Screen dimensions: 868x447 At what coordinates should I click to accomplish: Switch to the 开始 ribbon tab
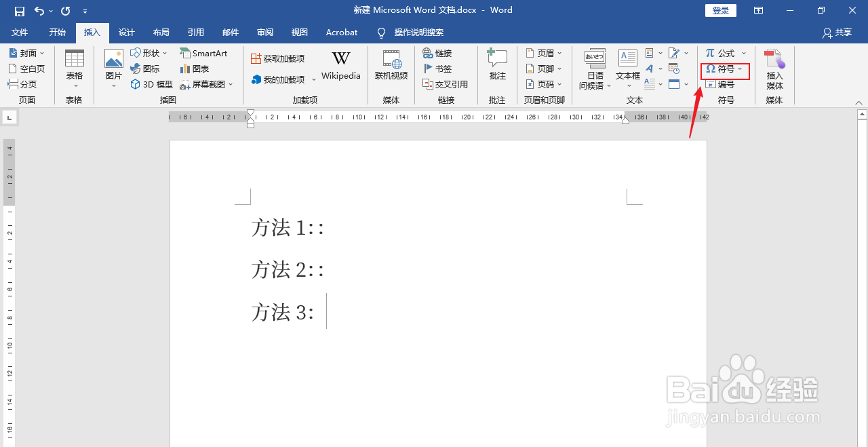[57, 32]
